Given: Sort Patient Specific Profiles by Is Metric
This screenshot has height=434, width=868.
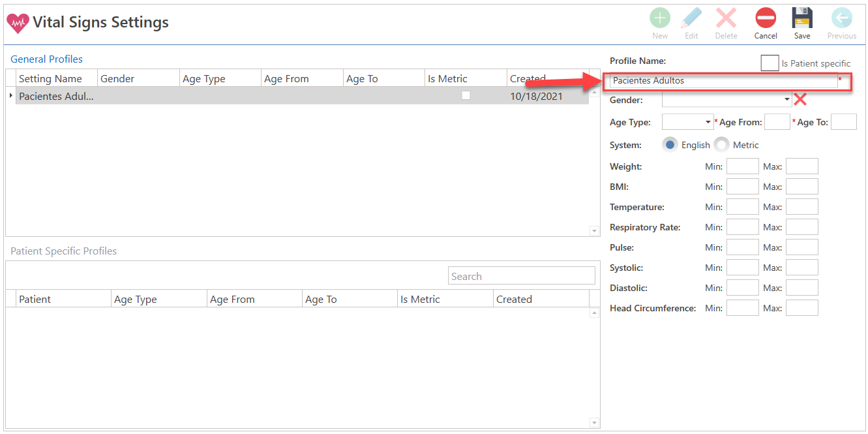Looking at the screenshot, I should click(x=445, y=299).
